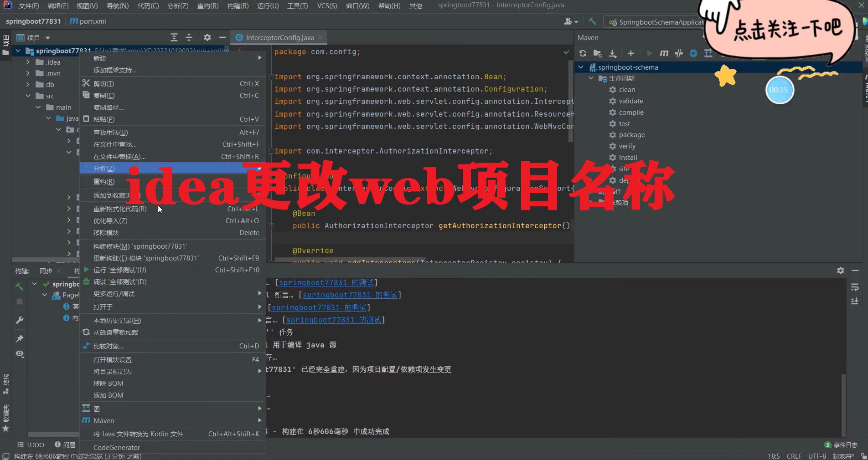Image resolution: width=868 pixels, height=460 pixels.
Task: Click Debug '全部测试' bug entry
Action: click(x=173, y=281)
